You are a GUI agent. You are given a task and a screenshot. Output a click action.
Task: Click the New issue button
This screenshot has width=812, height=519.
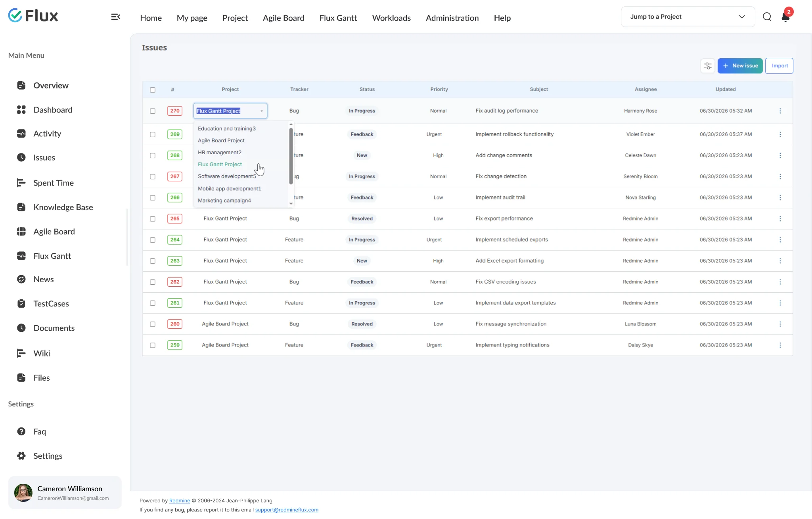[x=740, y=66]
